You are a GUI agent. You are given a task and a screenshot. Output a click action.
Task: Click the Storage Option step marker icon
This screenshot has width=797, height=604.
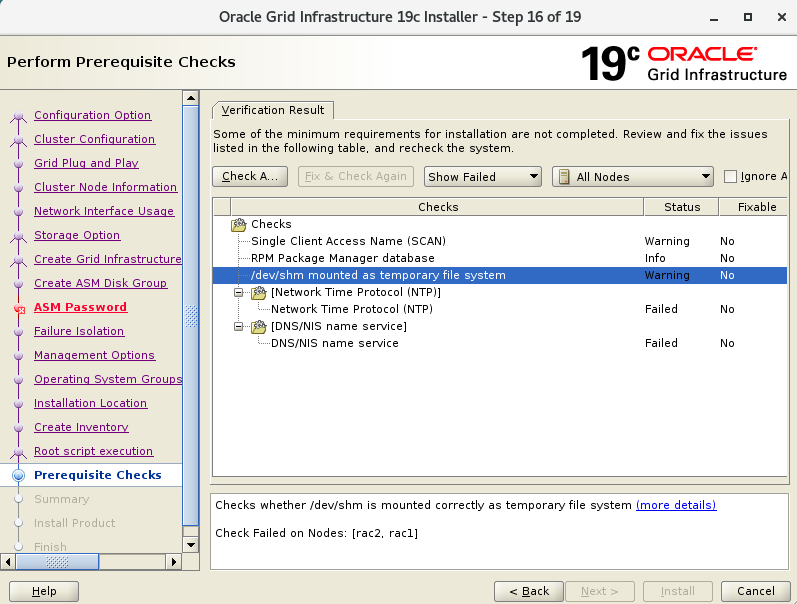18,236
